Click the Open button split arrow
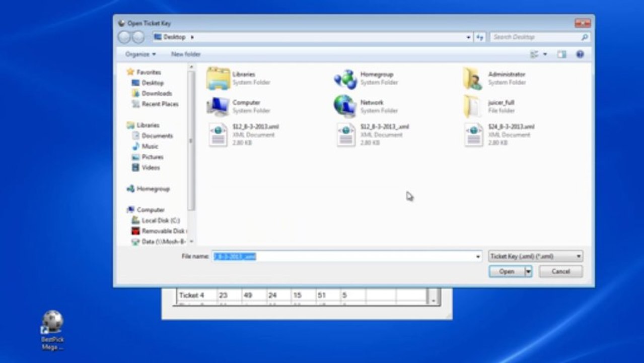Screen dimensions: 644x363 point(528,271)
